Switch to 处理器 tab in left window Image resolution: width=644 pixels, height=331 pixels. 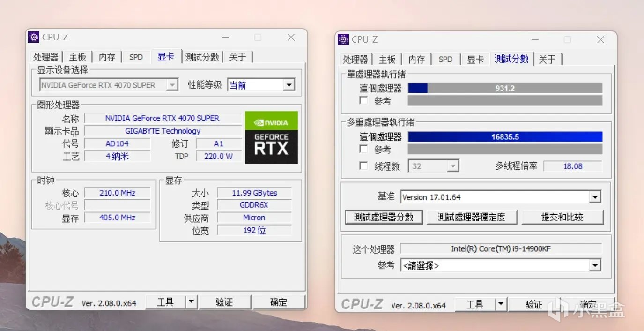45,57
